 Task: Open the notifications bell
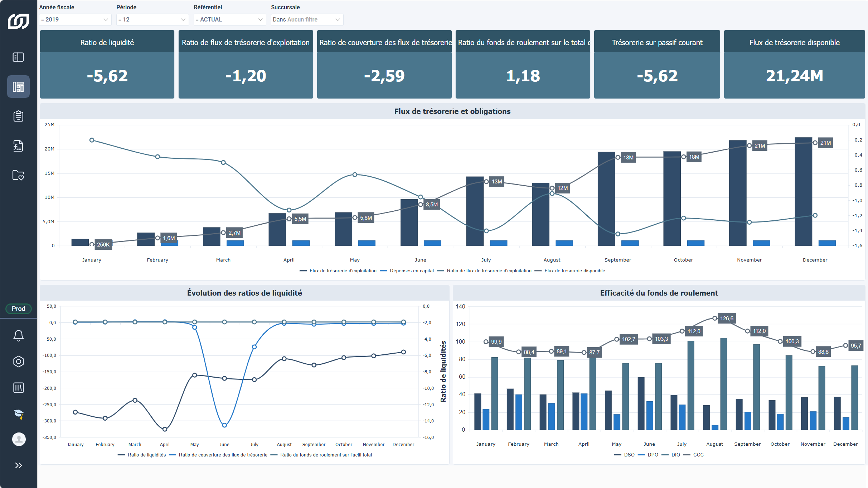click(19, 335)
